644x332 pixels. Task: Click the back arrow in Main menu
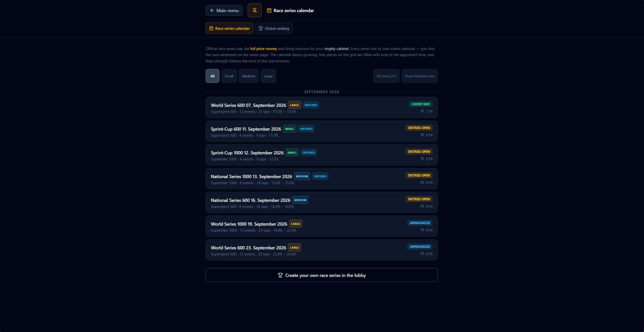[x=212, y=10]
